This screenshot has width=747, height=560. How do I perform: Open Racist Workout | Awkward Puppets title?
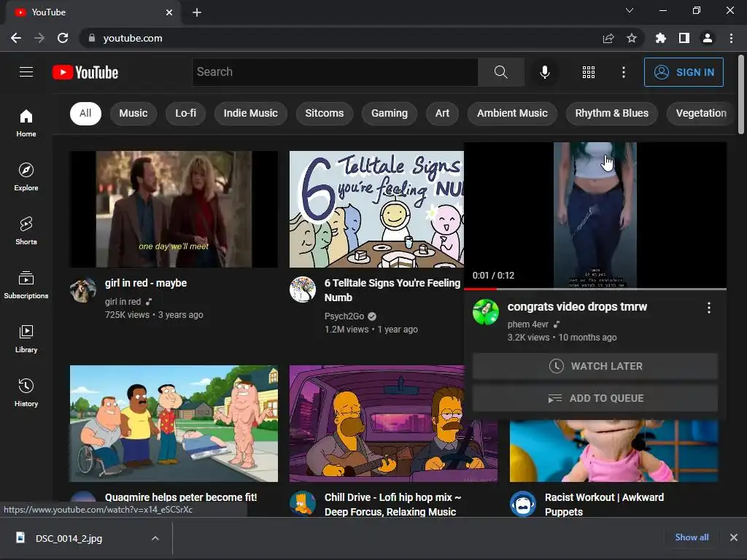(604, 505)
